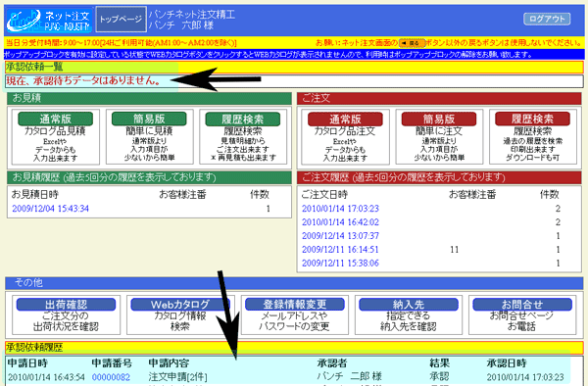Click 申請番号 column header
588x386 pixels.
click(112, 363)
